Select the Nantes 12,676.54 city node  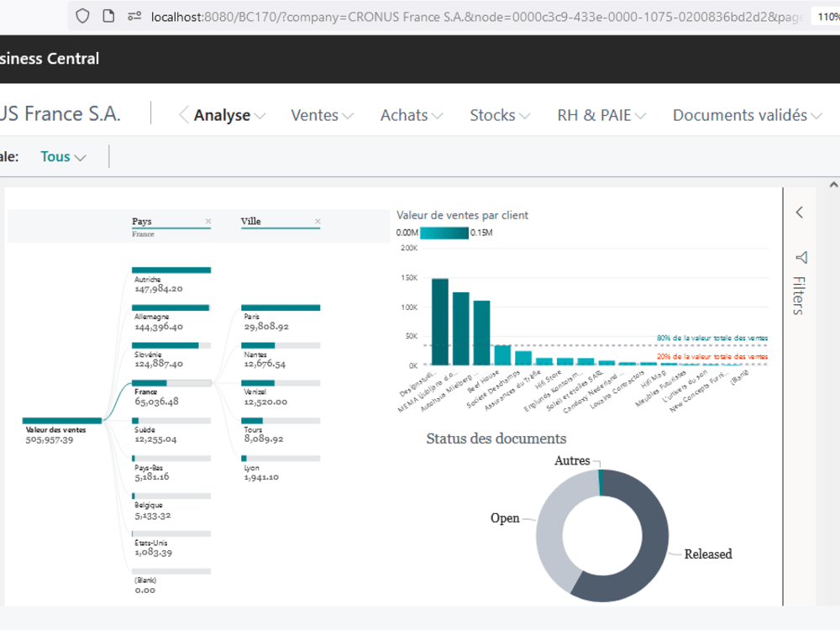tap(281, 355)
